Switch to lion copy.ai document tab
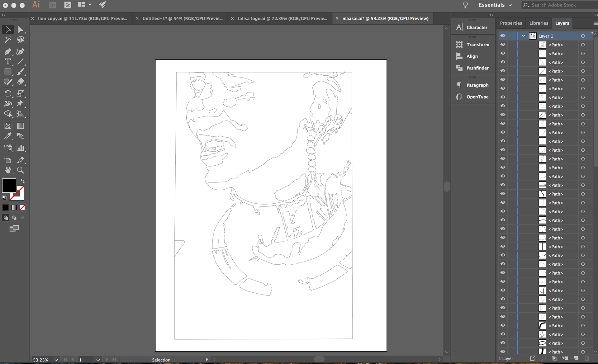598x364 pixels. click(83, 18)
